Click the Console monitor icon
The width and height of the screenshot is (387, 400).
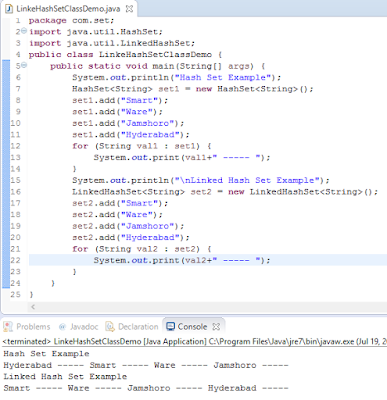pos(170,327)
